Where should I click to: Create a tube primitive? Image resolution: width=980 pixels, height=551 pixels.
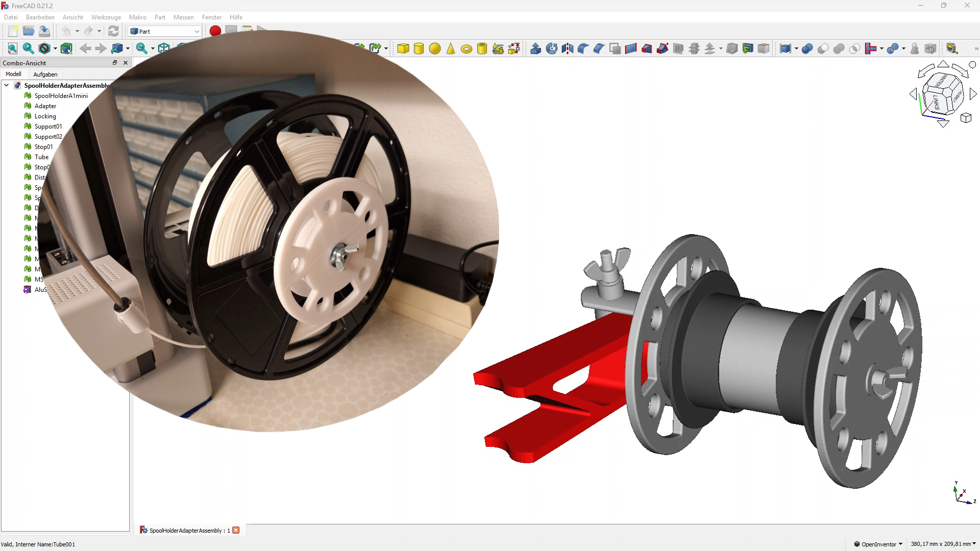click(x=482, y=48)
